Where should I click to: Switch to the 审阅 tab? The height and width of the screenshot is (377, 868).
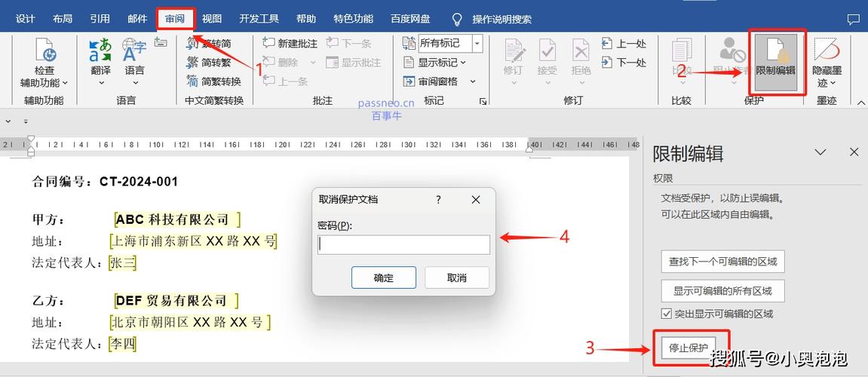175,19
